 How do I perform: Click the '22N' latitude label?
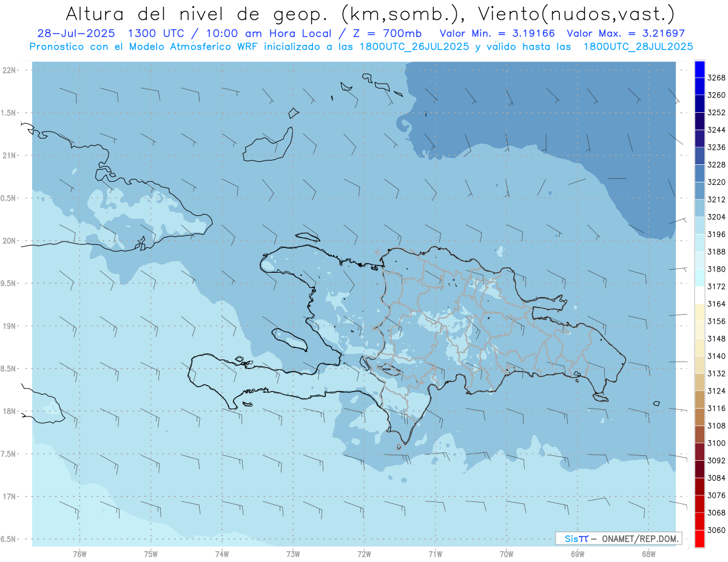click(10, 70)
